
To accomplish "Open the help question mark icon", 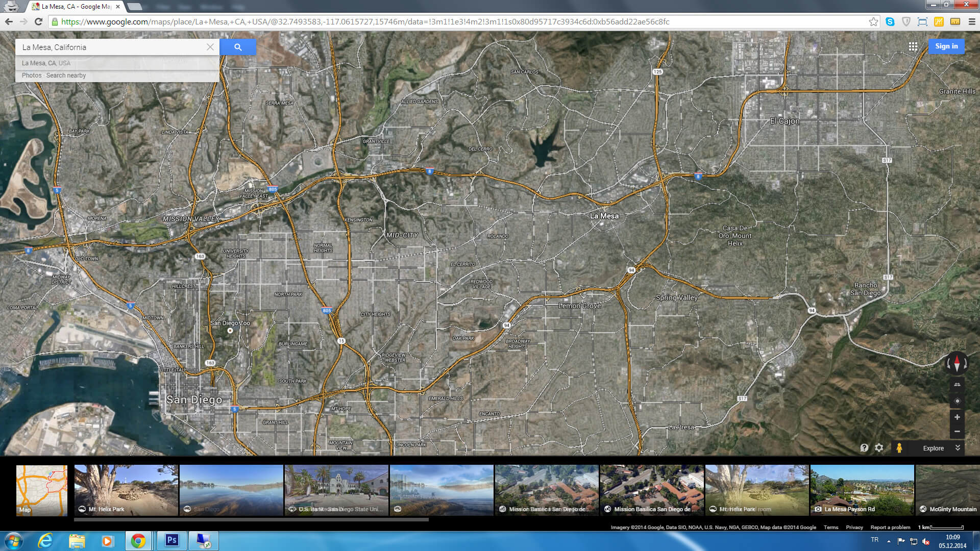I will point(864,447).
